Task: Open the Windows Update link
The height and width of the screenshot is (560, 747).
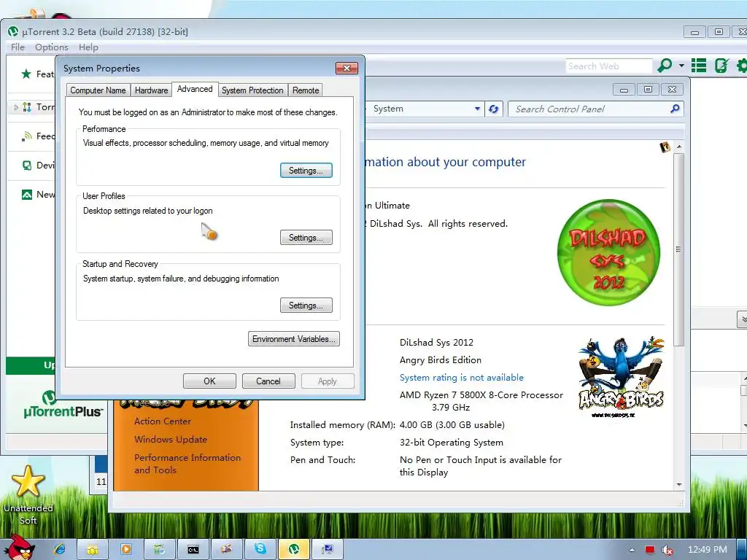Action: tap(171, 439)
